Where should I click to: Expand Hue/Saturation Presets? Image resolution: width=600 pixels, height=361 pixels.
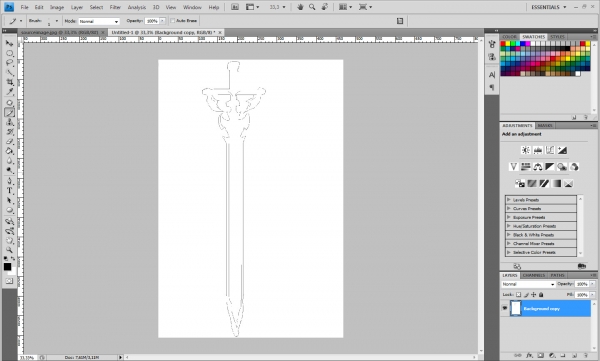tap(509, 226)
